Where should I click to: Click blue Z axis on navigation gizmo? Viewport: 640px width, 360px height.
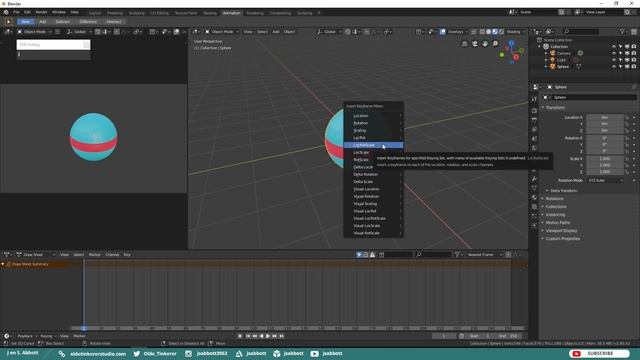[x=511, y=42]
